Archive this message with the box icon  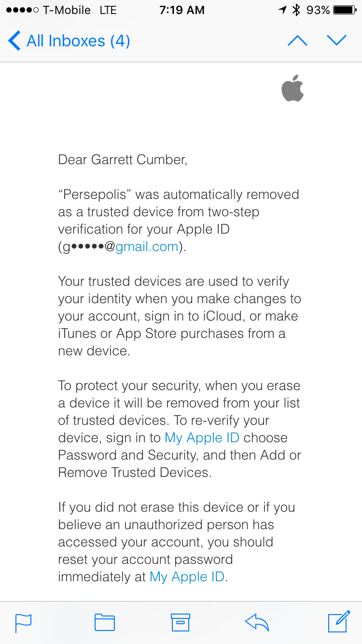point(181,623)
